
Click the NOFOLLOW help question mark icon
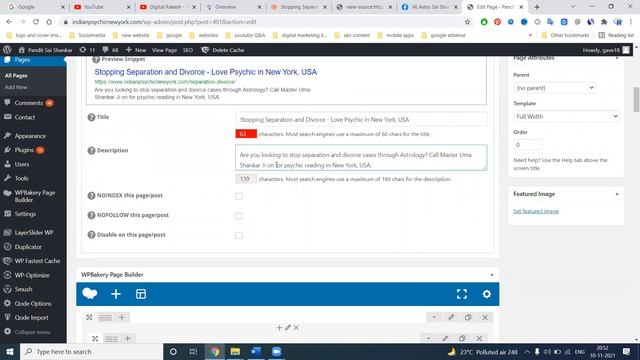coord(91,215)
